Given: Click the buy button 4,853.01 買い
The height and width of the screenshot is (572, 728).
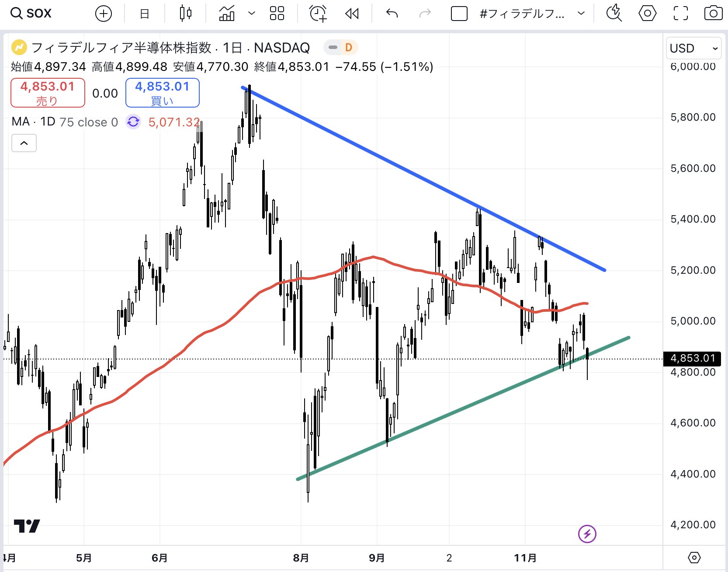Looking at the screenshot, I should click(163, 93).
